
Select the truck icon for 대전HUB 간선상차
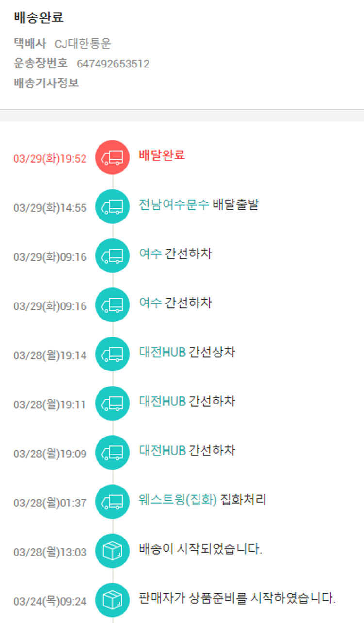(112, 354)
